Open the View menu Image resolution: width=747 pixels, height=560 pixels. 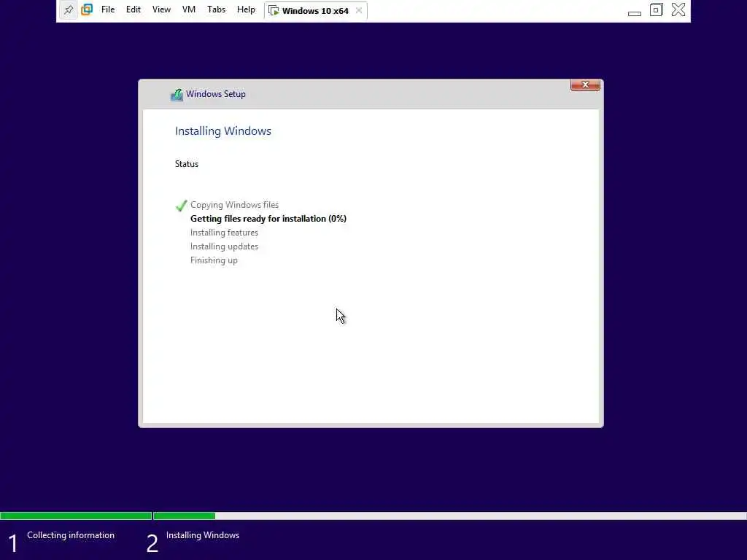point(161,10)
